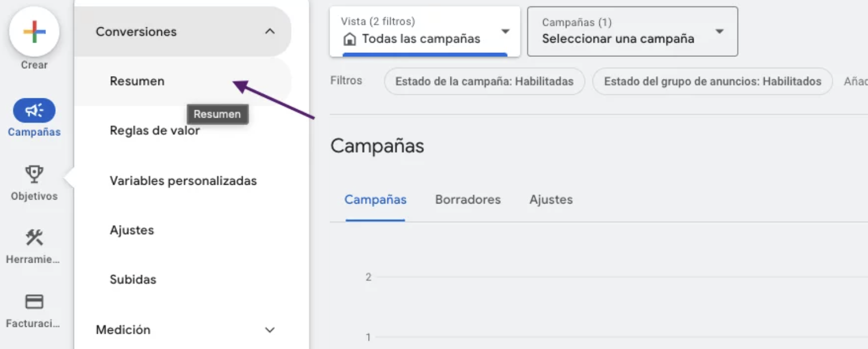This screenshot has height=349, width=868.
Task: Open Reglas de valor
Action: click(x=155, y=131)
